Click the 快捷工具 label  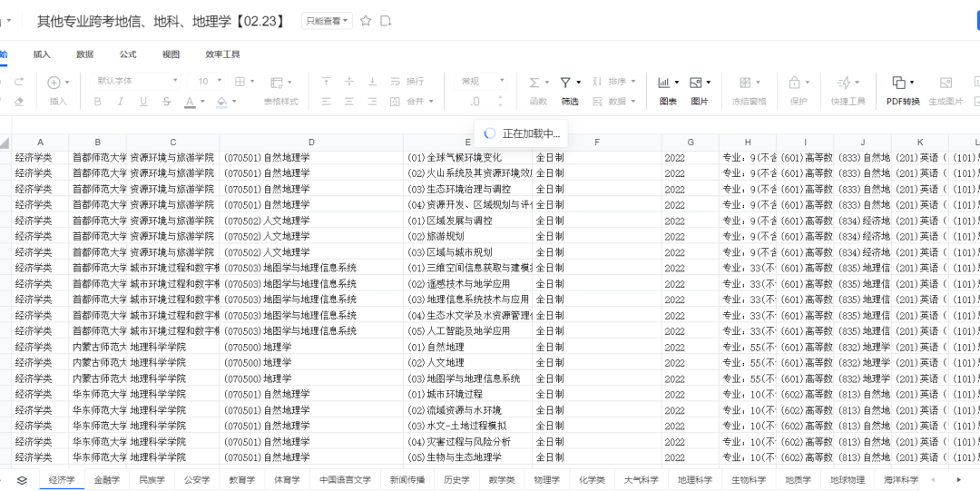click(848, 102)
